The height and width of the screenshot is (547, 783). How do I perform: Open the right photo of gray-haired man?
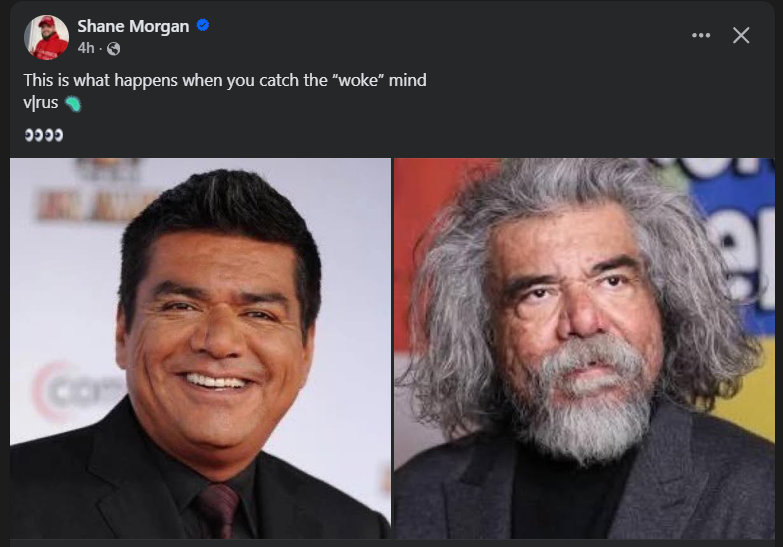(584, 348)
